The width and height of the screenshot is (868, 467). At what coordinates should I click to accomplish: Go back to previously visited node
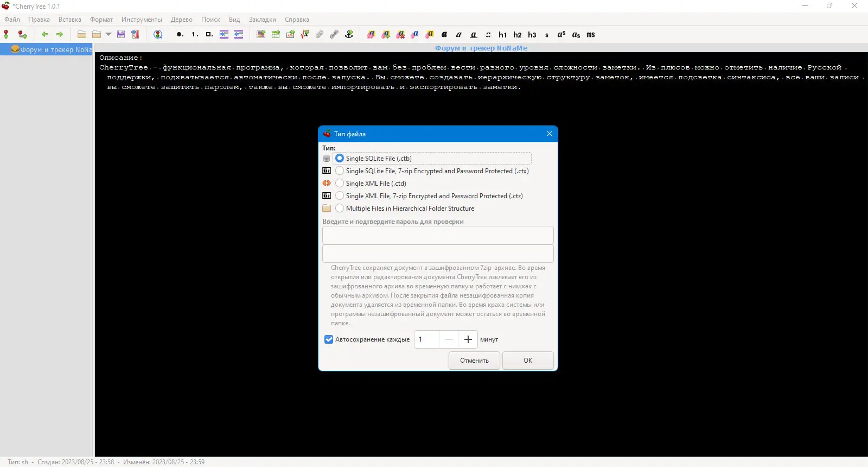45,34
